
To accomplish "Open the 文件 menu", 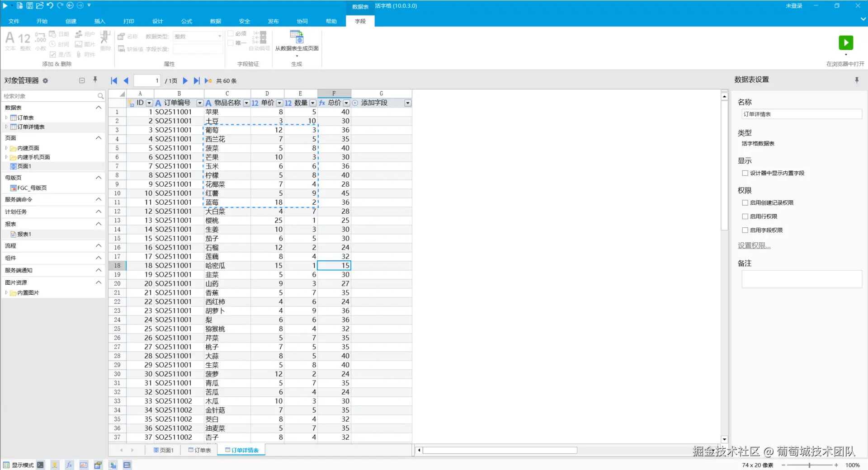I will click(14, 21).
